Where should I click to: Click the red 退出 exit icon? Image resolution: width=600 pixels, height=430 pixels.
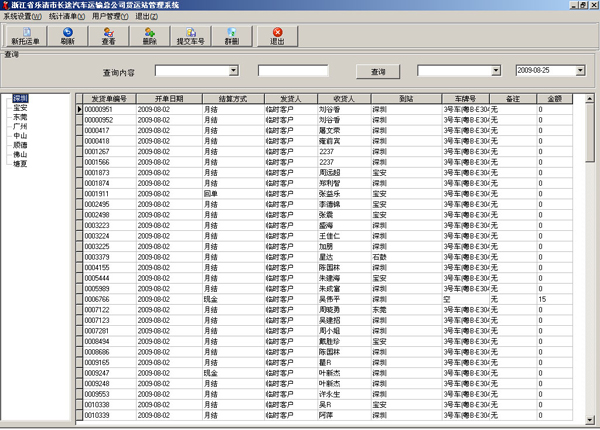pyautogui.click(x=277, y=33)
